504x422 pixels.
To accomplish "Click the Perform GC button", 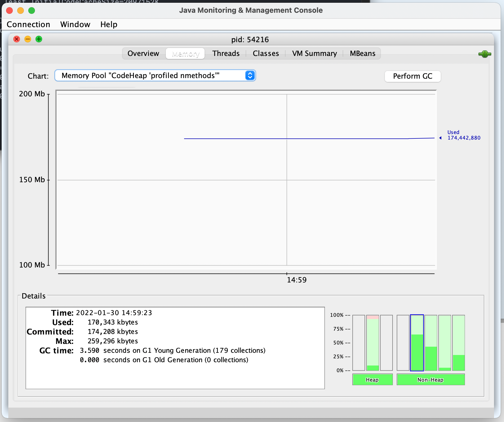I will (413, 76).
